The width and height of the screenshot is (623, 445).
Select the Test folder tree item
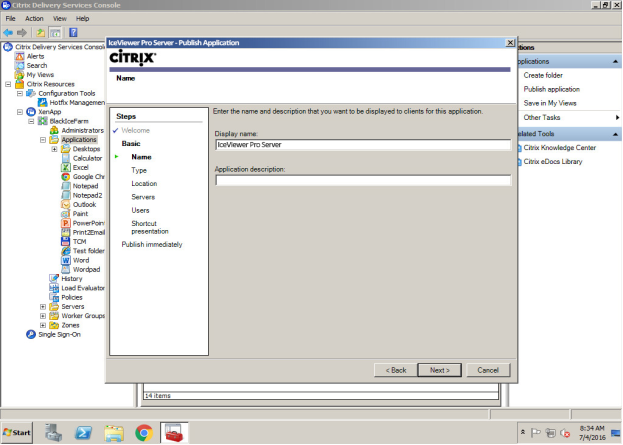(x=89, y=251)
